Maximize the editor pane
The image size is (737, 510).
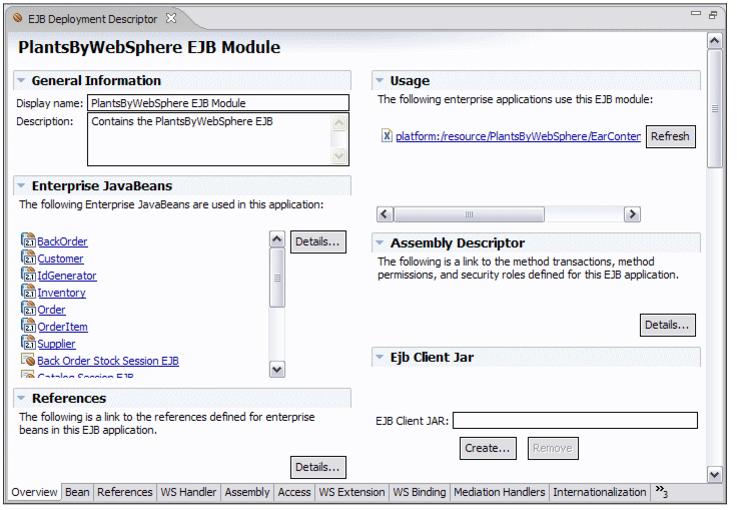[713, 15]
